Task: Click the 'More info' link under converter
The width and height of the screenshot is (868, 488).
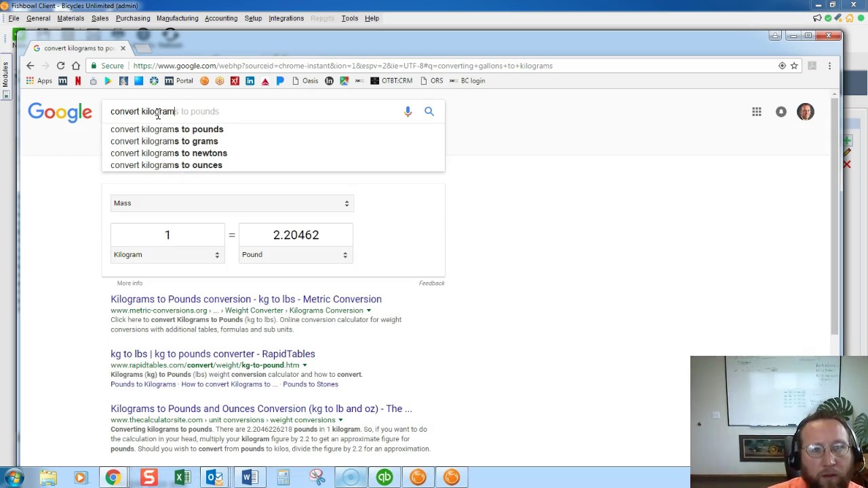Action: [x=130, y=283]
